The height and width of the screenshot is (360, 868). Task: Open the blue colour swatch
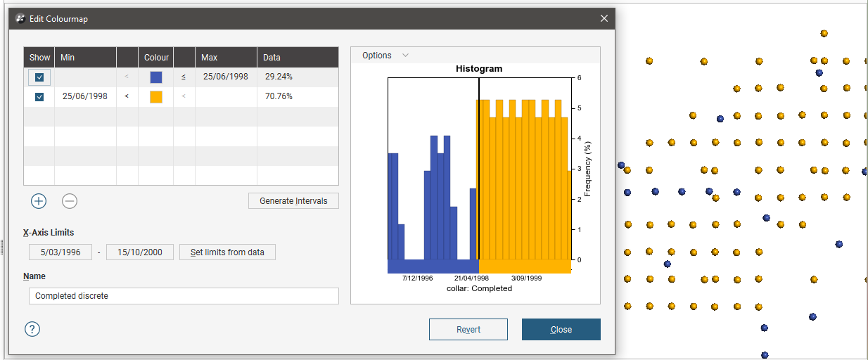coord(156,77)
